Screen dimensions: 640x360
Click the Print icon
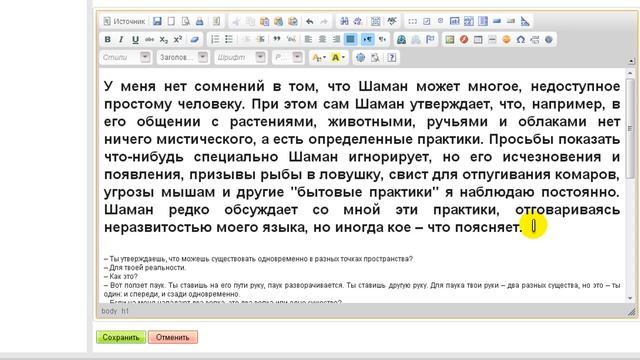tap(200, 21)
